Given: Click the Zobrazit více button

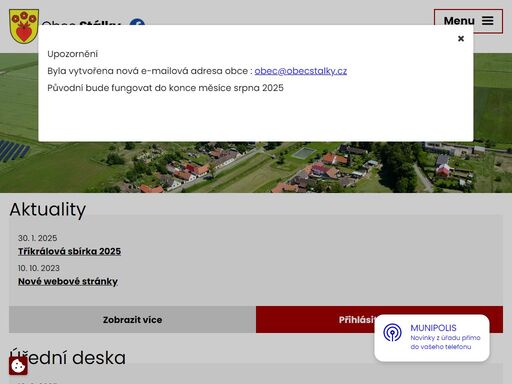Looking at the screenshot, I should point(132,320).
